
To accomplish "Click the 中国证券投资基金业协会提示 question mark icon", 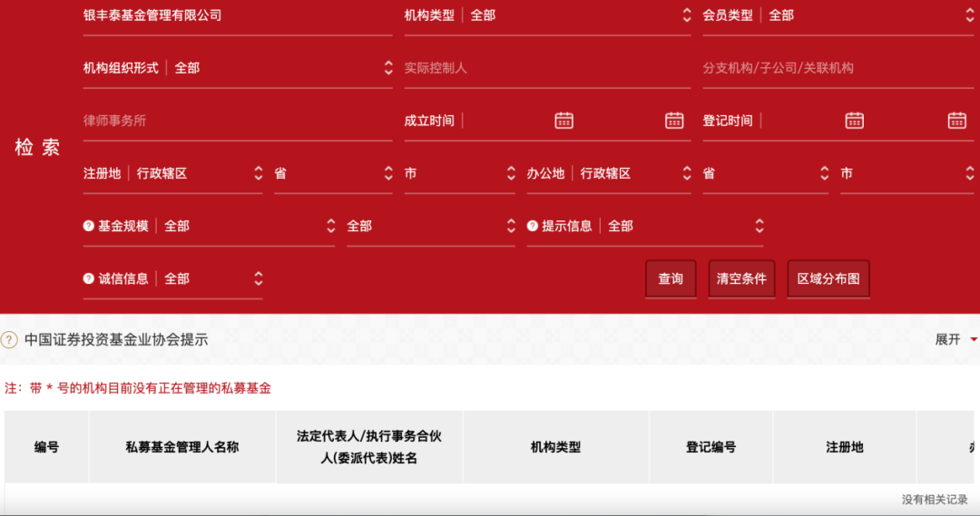I will [x=10, y=340].
